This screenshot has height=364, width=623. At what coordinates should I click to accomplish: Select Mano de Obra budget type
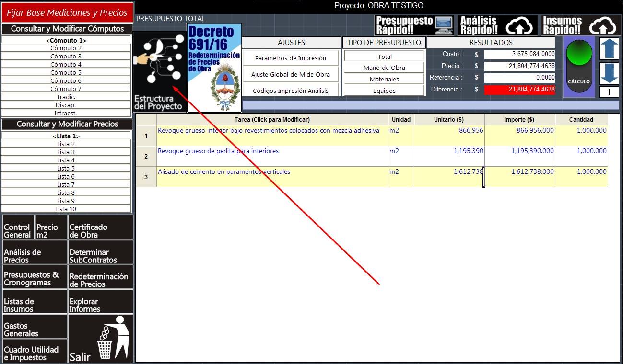(384, 68)
